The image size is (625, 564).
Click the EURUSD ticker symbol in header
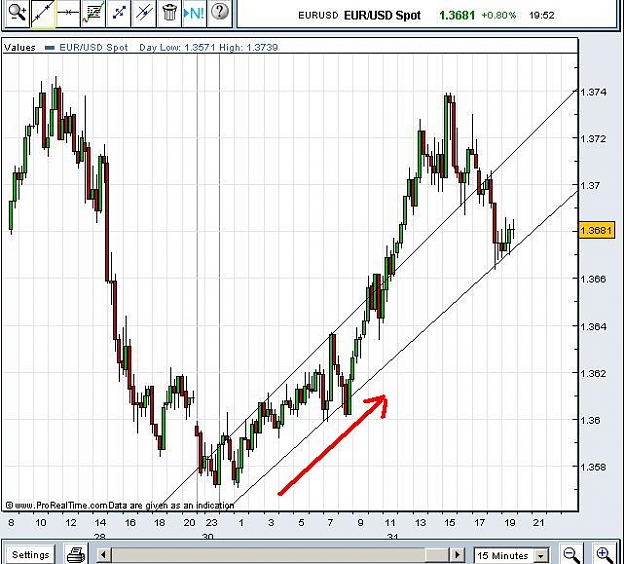[318, 16]
